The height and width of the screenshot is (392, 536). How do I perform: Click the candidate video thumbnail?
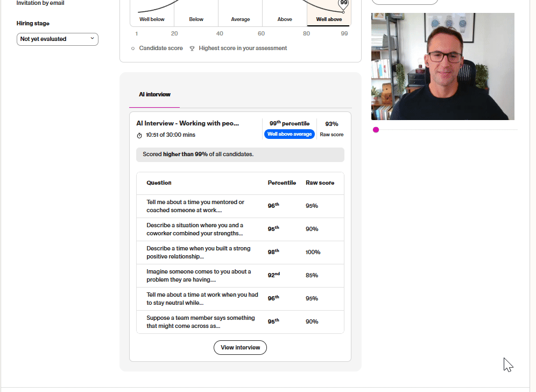(x=442, y=66)
